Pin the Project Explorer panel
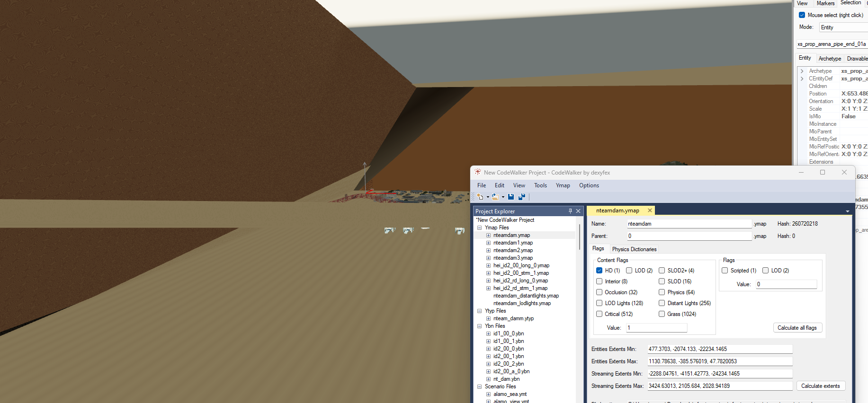Viewport: 868px width, 403px height. coord(570,211)
